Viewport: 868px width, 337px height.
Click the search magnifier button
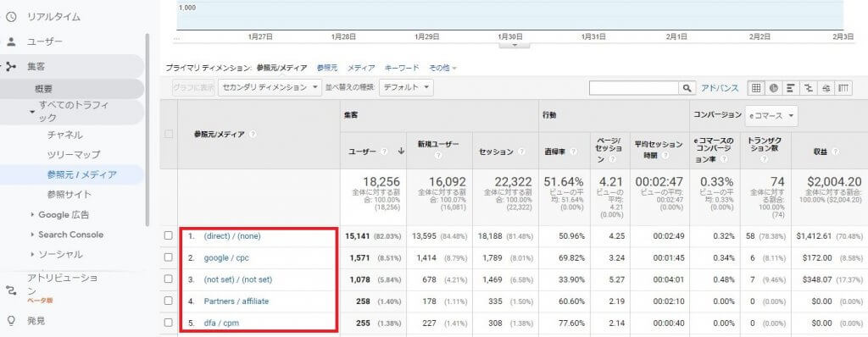687,88
